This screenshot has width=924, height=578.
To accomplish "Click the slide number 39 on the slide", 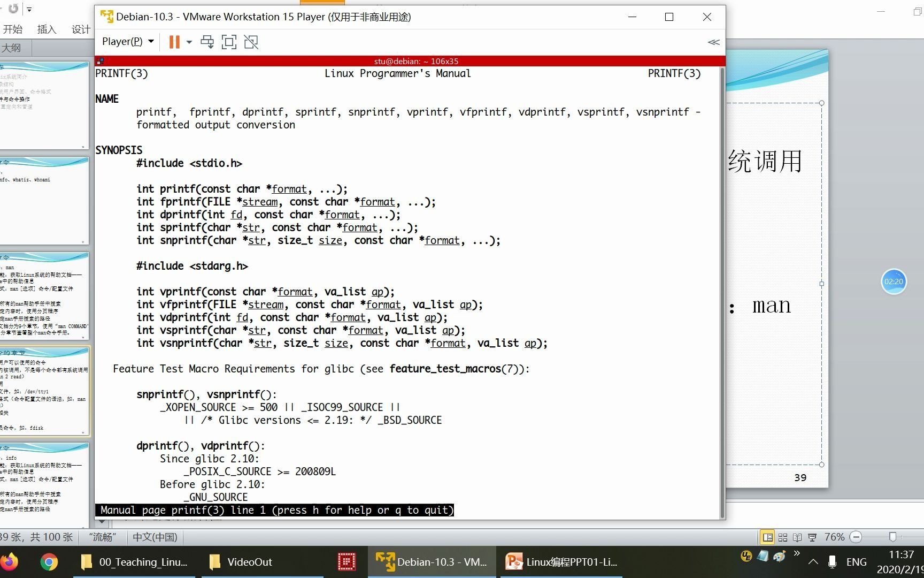I will [800, 477].
